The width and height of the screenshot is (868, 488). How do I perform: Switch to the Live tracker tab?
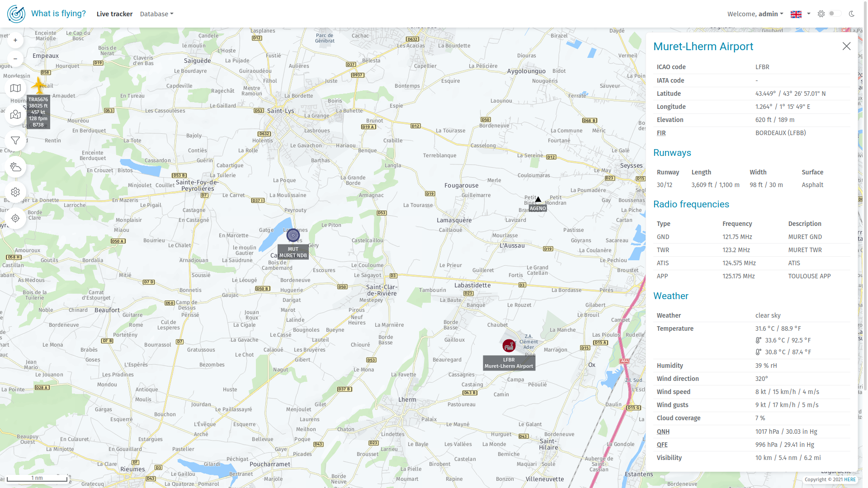coord(114,14)
